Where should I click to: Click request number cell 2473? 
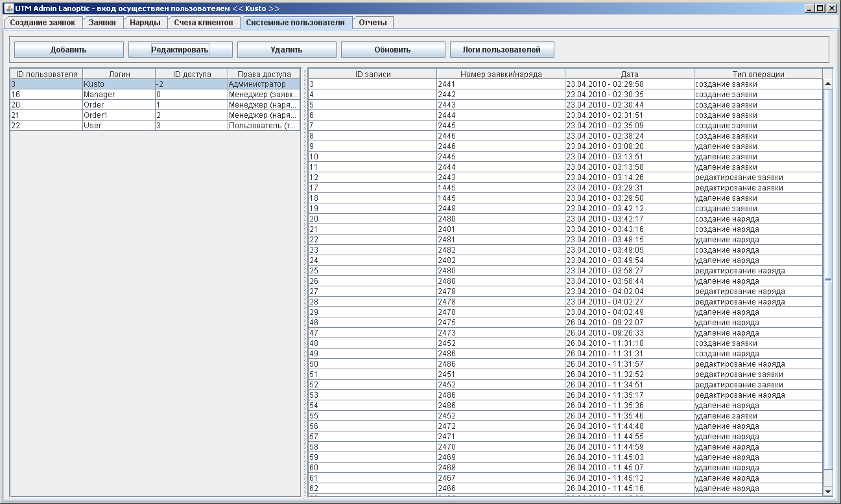pos(501,333)
